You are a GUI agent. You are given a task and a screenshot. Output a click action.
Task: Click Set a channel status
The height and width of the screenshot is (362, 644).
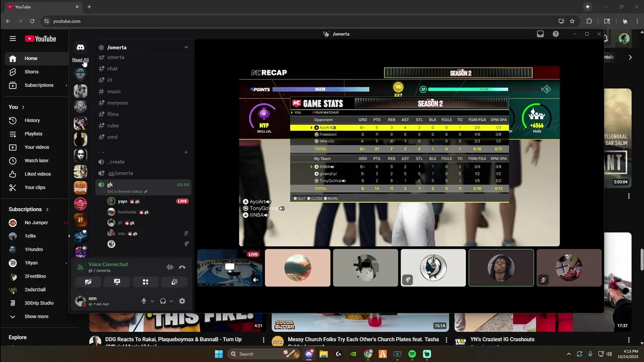pyautogui.click(x=127, y=192)
